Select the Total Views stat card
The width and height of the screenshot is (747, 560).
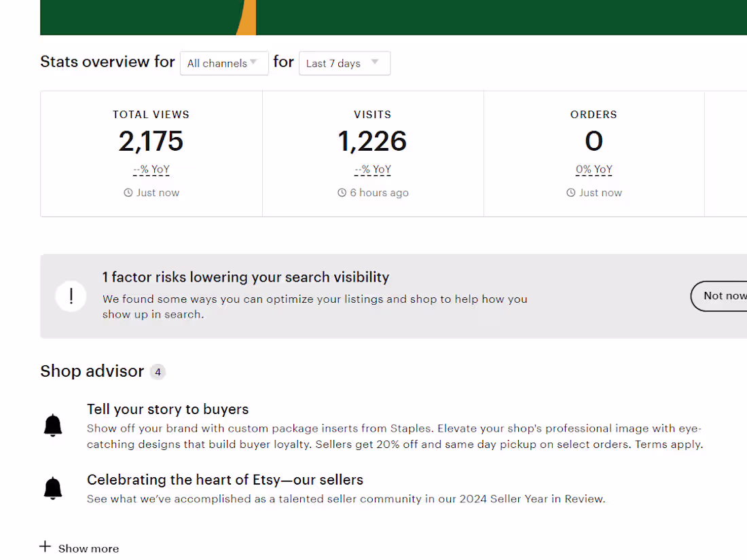151,154
